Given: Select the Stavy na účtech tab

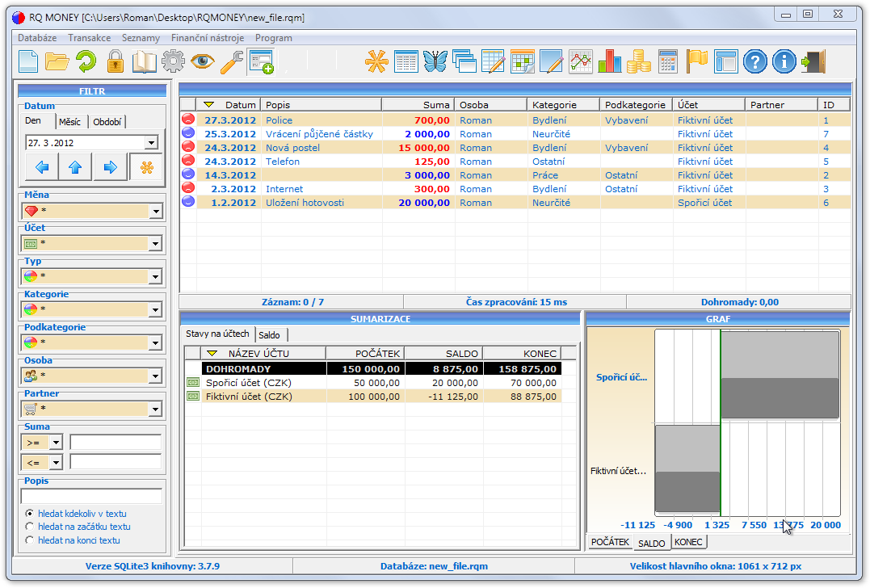Looking at the screenshot, I should pos(217,334).
